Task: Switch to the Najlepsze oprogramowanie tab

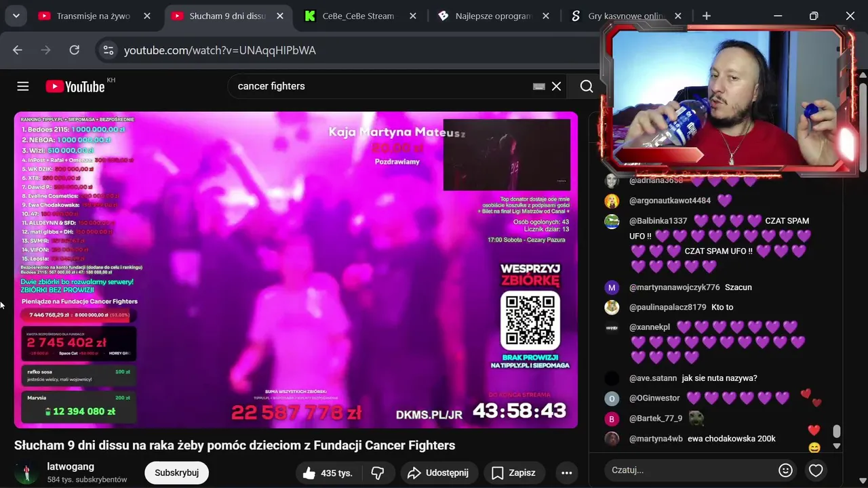Action: pyautogui.click(x=494, y=16)
